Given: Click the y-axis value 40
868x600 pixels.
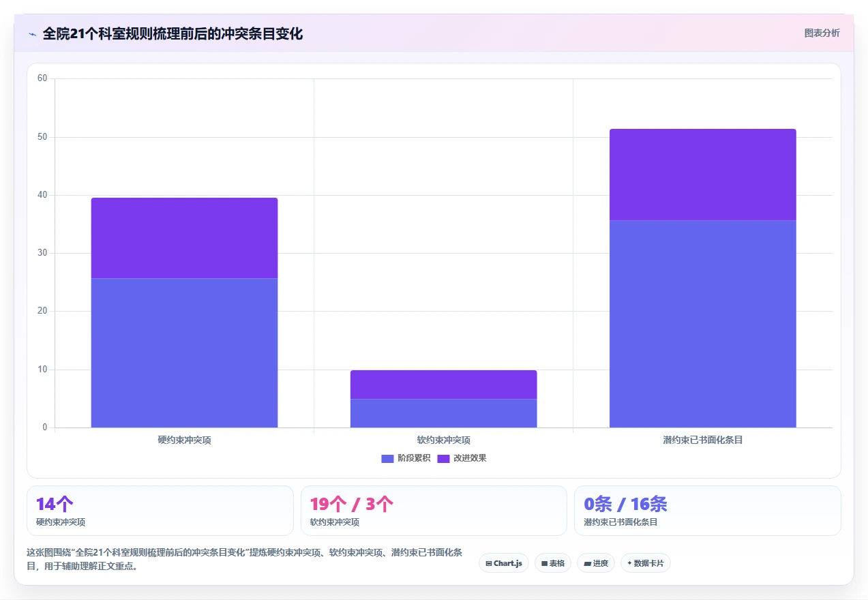Looking at the screenshot, I should tap(42, 195).
